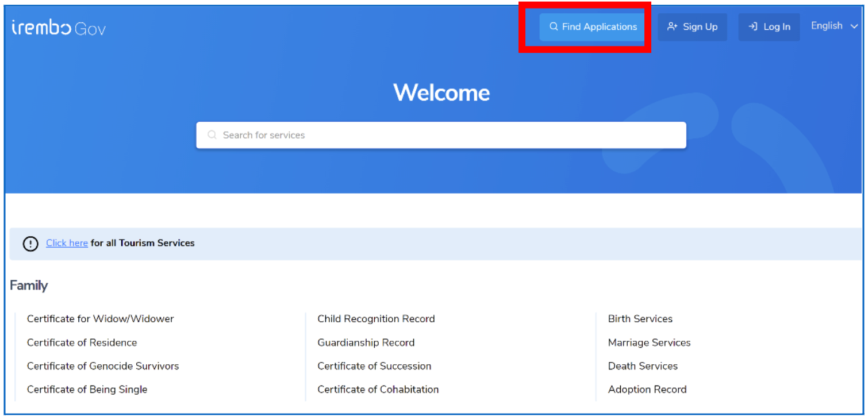Click the arrow icon on the Log In button
868x420 pixels.
pos(752,26)
